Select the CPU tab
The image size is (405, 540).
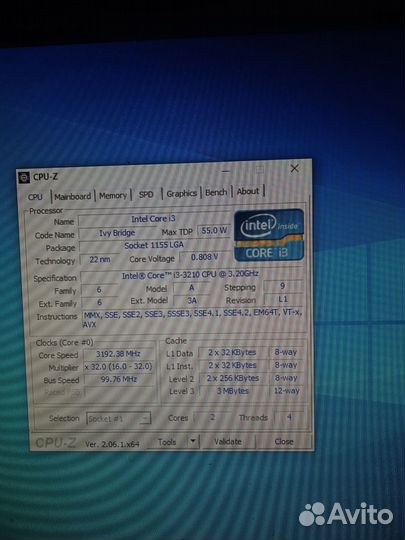35,197
